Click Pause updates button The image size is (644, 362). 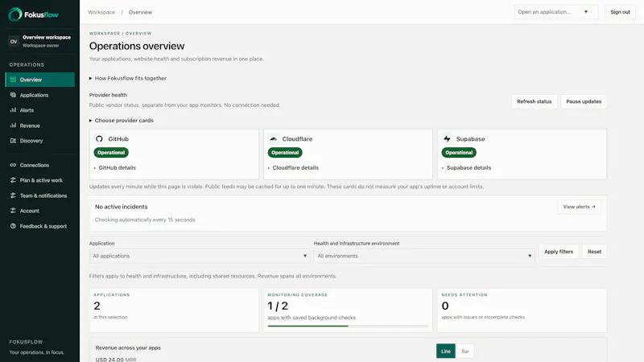(x=583, y=101)
